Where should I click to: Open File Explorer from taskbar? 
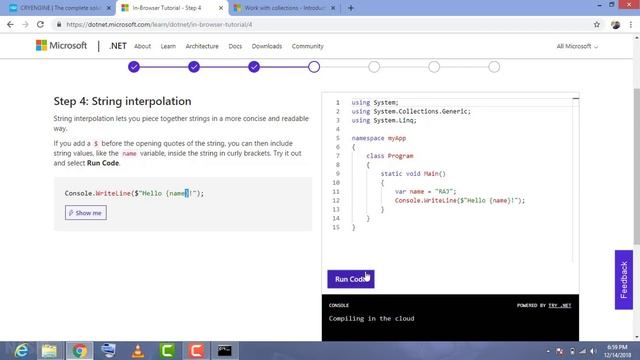(50, 351)
